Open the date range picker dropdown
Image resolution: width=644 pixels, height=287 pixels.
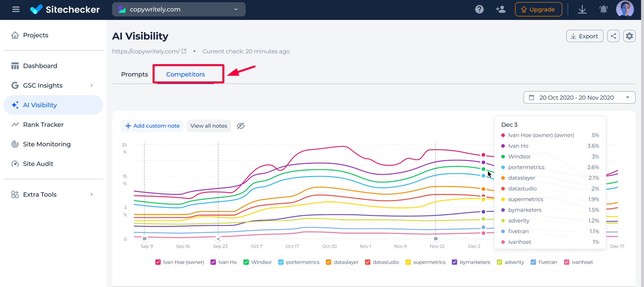pyautogui.click(x=579, y=98)
